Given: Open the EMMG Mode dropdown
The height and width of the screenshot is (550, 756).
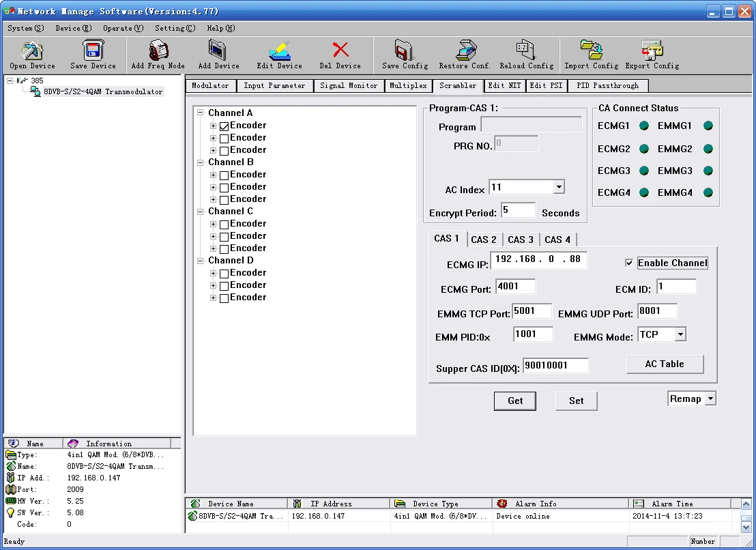Looking at the screenshot, I should pos(680,334).
